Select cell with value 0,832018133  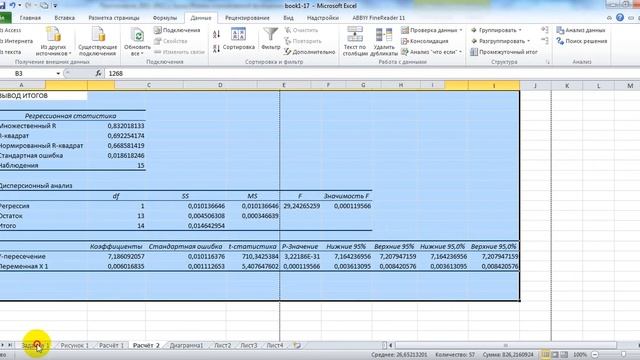116,126
